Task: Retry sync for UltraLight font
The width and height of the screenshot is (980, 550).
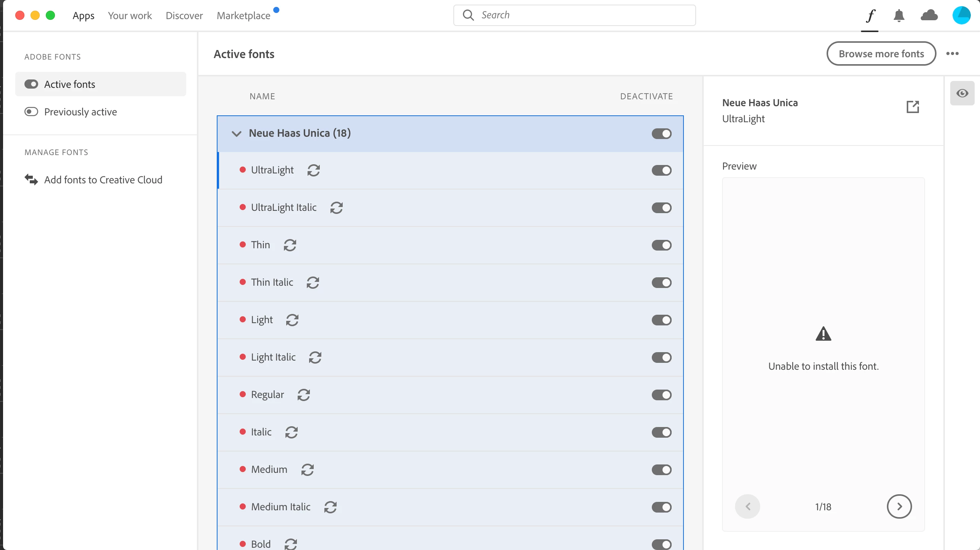Action: coord(313,170)
